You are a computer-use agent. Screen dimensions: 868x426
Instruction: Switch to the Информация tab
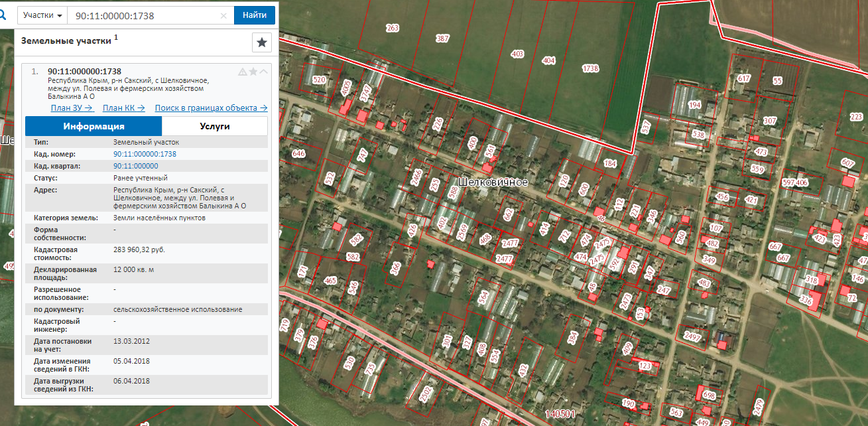tap(93, 126)
